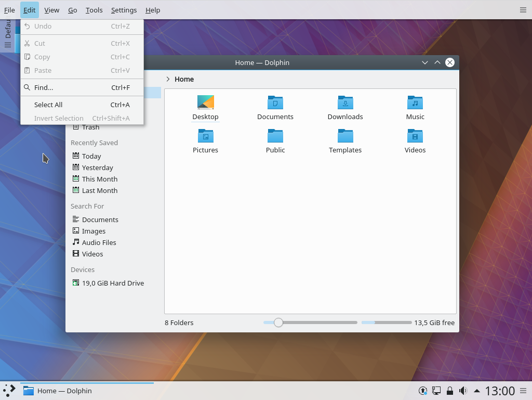Open the Music folder icon
The height and width of the screenshot is (400, 532).
coord(415,102)
